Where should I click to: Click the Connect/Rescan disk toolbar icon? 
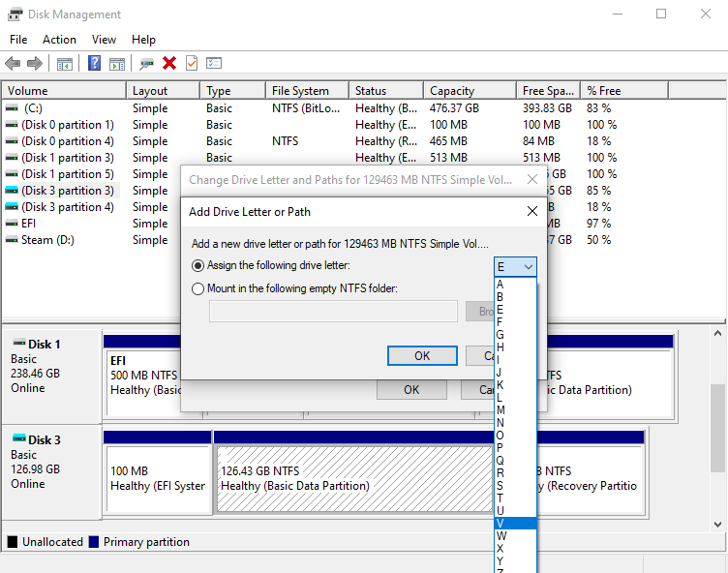[x=147, y=63]
